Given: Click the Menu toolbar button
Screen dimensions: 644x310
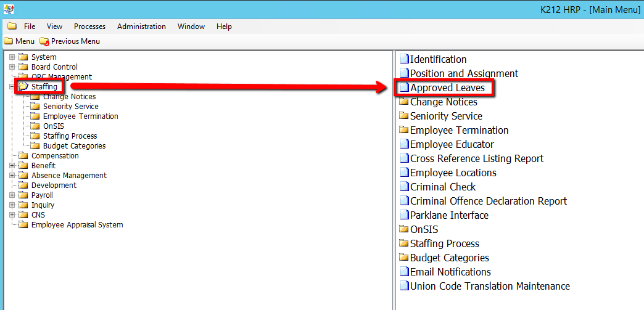Looking at the screenshot, I should 19,41.
